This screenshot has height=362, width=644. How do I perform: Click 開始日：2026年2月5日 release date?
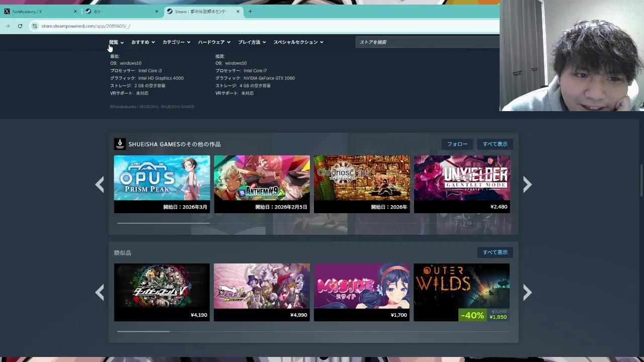click(281, 207)
